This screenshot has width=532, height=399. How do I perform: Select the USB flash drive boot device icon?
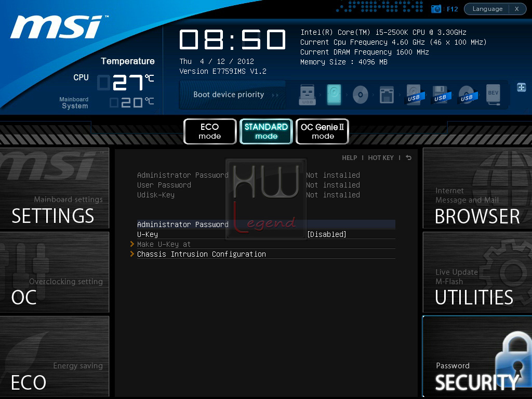308,95
